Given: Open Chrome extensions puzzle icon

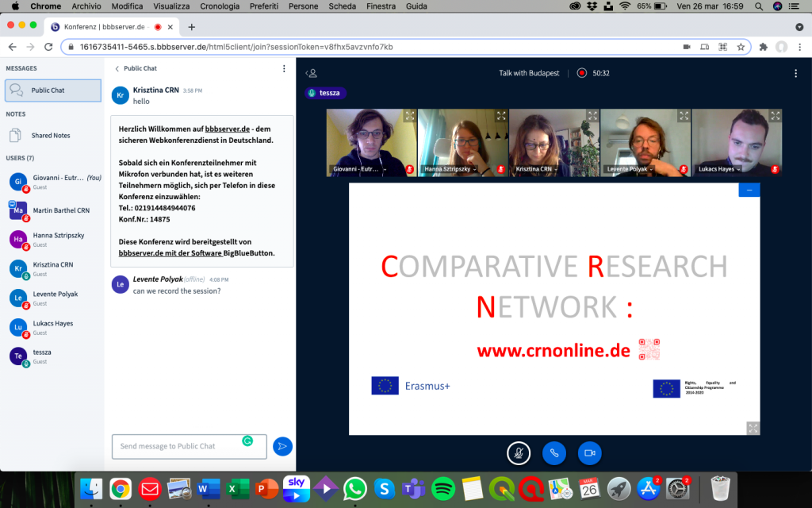Looking at the screenshot, I should 763,47.
